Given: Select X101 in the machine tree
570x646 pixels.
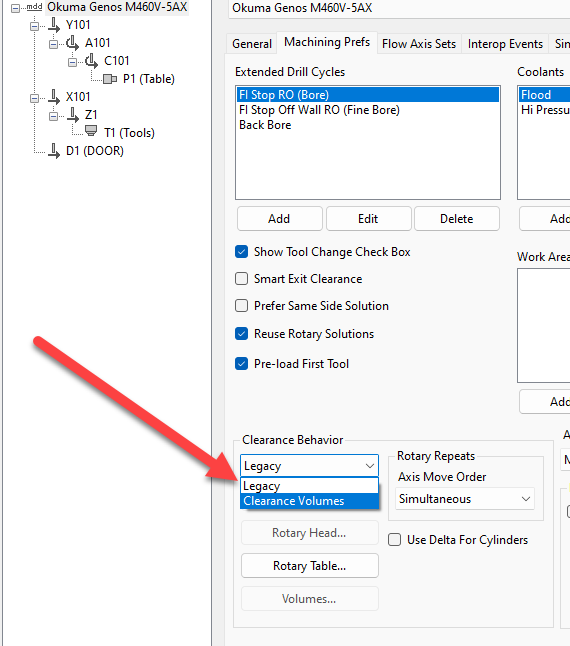Looking at the screenshot, I should click(78, 97).
